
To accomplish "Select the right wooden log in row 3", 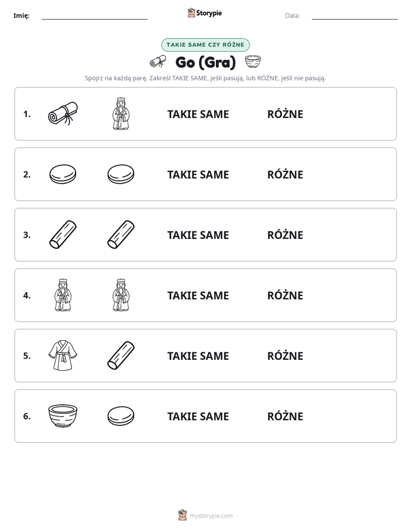I will [121, 235].
